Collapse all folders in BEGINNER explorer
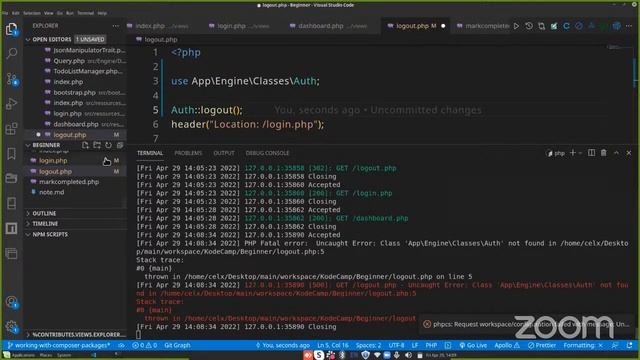 click(120, 145)
